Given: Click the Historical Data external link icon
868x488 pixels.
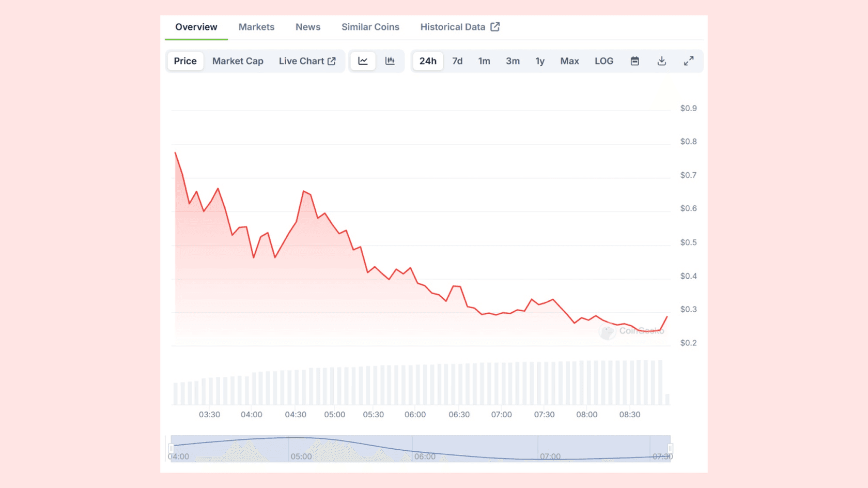Looking at the screenshot, I should [495, 27].
